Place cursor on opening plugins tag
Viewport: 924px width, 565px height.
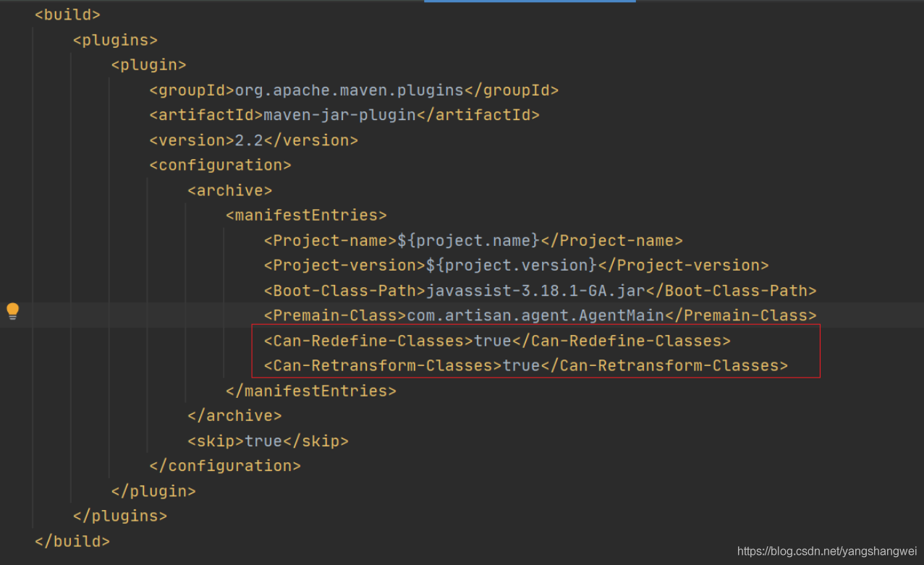[x=115, y=40]
